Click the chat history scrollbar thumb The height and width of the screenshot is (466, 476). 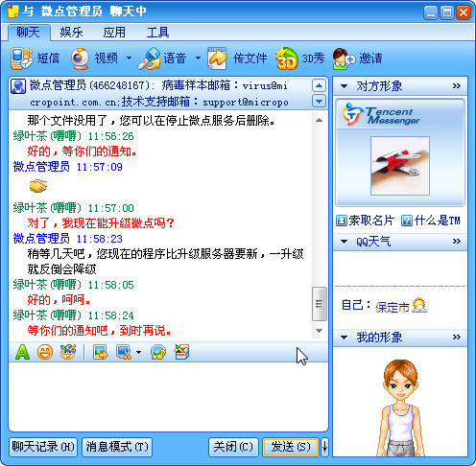(319, 303)
